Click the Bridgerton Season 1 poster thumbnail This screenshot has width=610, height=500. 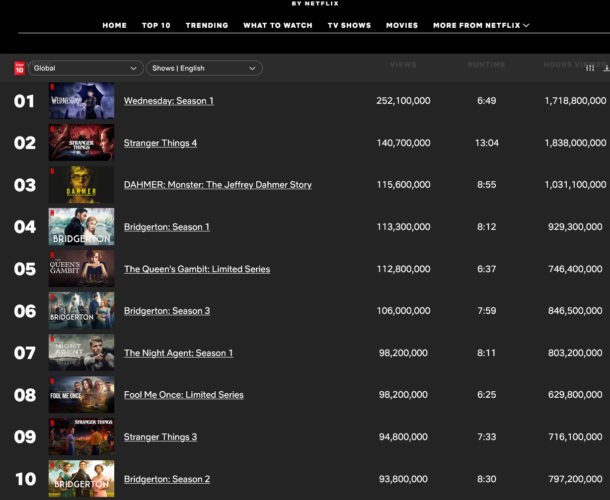click(x=81, y=226)
